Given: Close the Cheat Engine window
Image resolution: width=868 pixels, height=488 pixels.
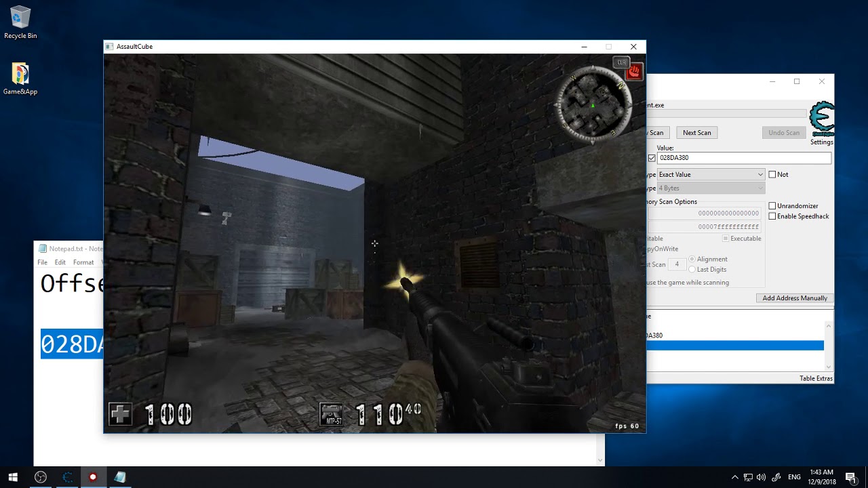Looking at the screenshot, I should click(822, 81).
